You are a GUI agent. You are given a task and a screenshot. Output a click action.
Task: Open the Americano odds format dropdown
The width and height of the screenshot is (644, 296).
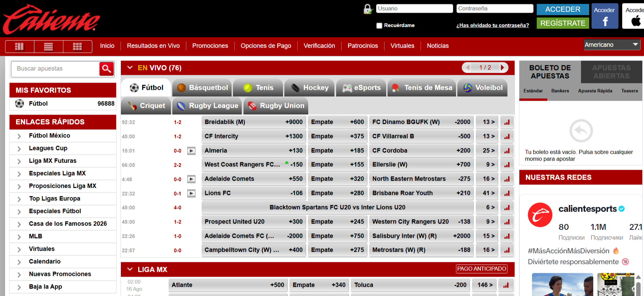612,45
